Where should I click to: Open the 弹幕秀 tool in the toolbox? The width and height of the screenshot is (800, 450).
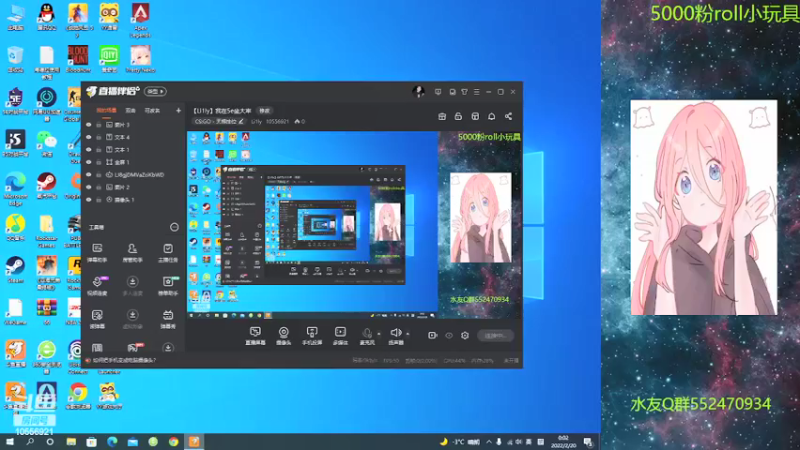pos(167,319)
